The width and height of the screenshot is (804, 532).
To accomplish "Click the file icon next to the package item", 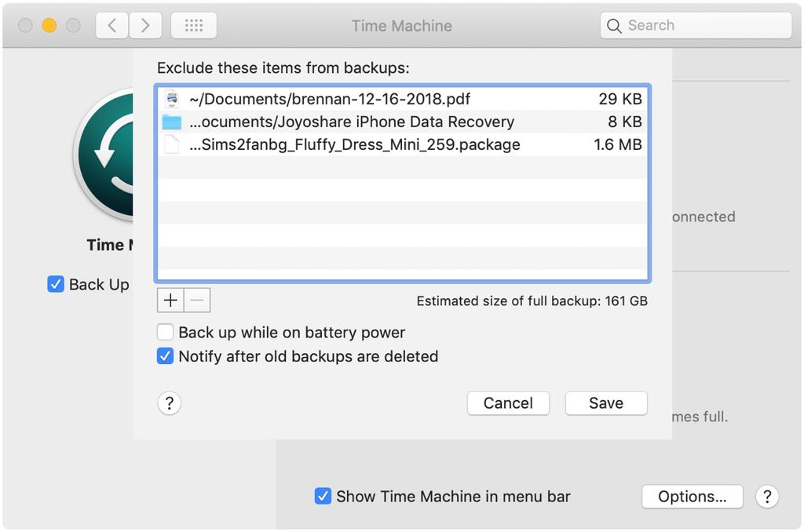I will pos(172,144).
